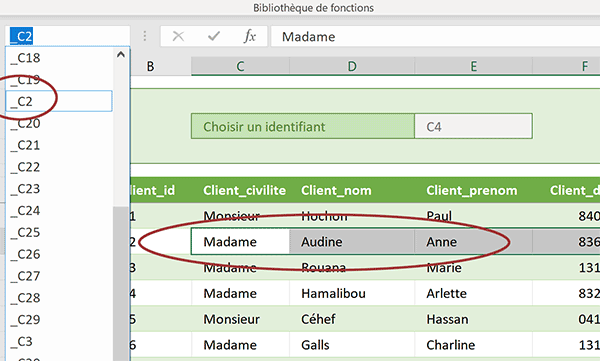Select column E header
The width and height of the screenshot is (600, 361).
pyautogui.click(x=473, y=66)
